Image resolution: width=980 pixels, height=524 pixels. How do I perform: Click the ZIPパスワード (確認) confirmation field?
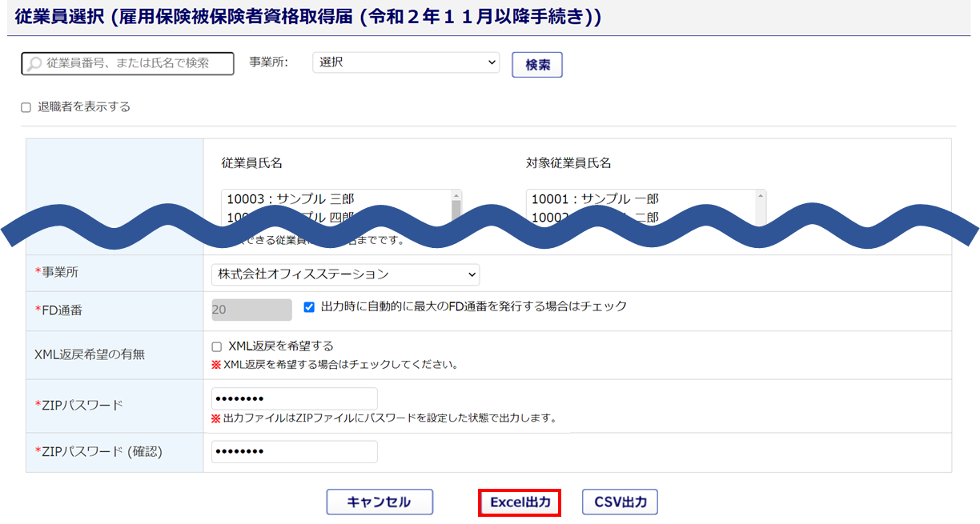click(294, 452)
